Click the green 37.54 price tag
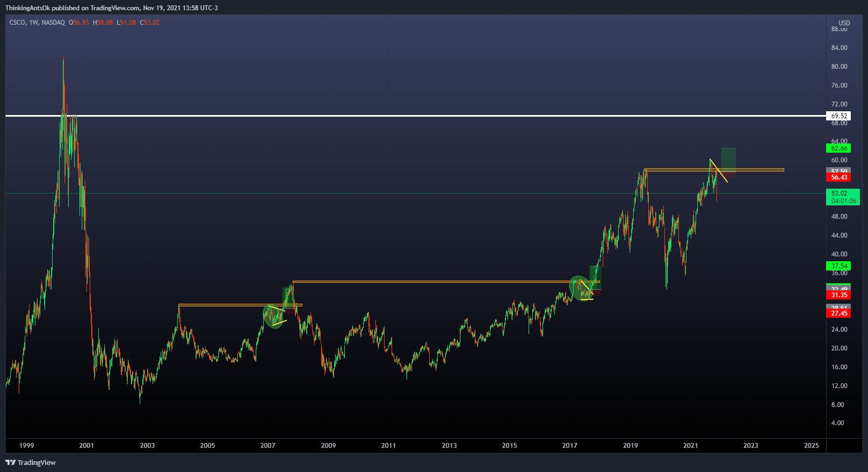This screenshot has width=868, height=472. pos(839,266)
